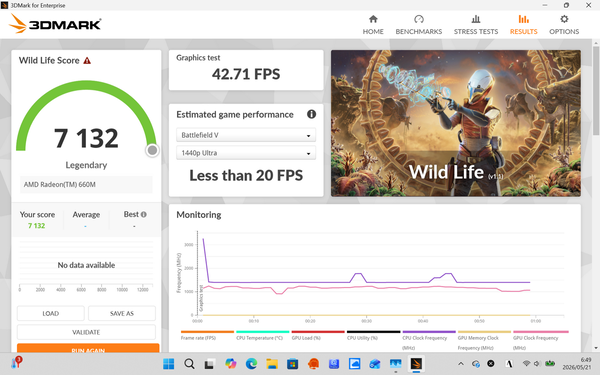The height and width of the screenshot is (375, 600).
Task: Click the info icon for Estimated game performance
Action: click(311, 114)
